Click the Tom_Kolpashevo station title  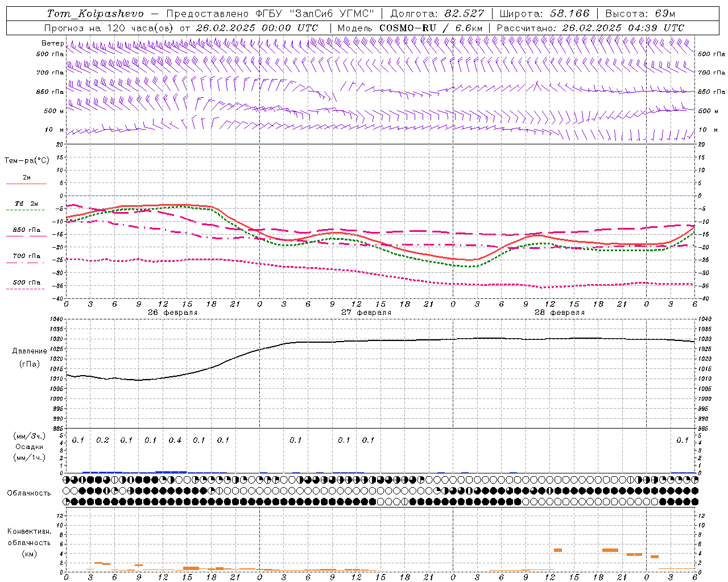coord(95,14)
